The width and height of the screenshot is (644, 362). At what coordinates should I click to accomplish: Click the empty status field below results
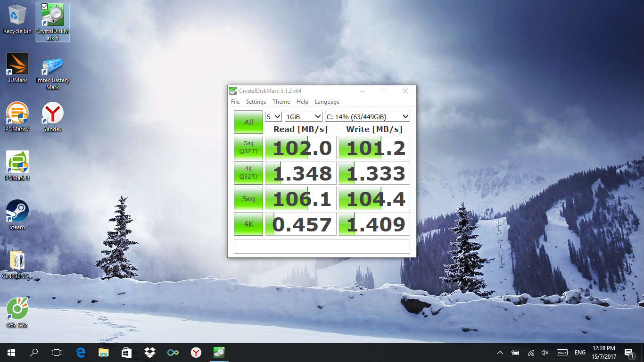pyautogui.click(x=322, y=246)
